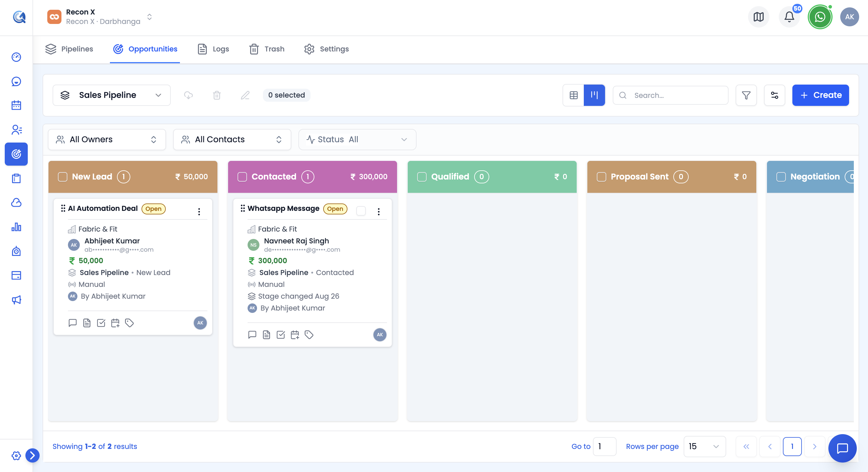Select all in Contacted column
Screen dimensions: 868x472
click(242, 177)
